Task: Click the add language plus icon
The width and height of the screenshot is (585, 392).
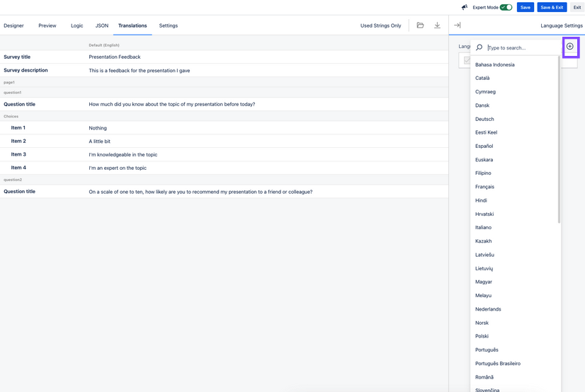Action: 570,47
